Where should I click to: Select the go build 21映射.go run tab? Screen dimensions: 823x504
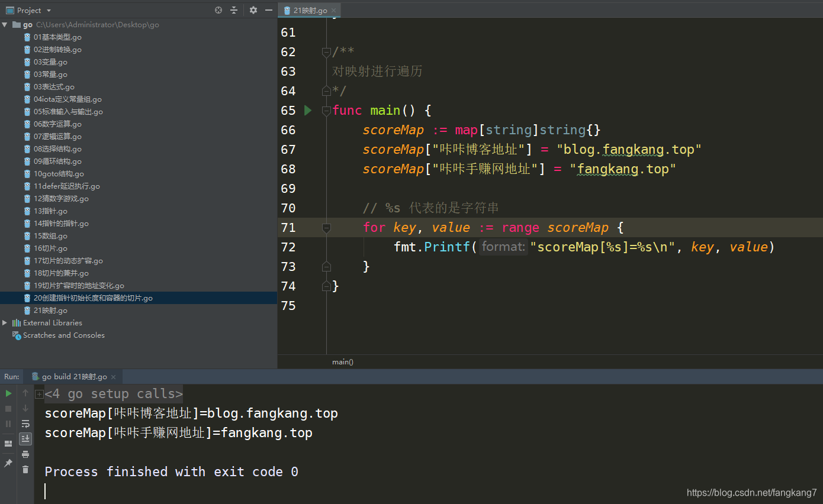(x=74, y=377)
